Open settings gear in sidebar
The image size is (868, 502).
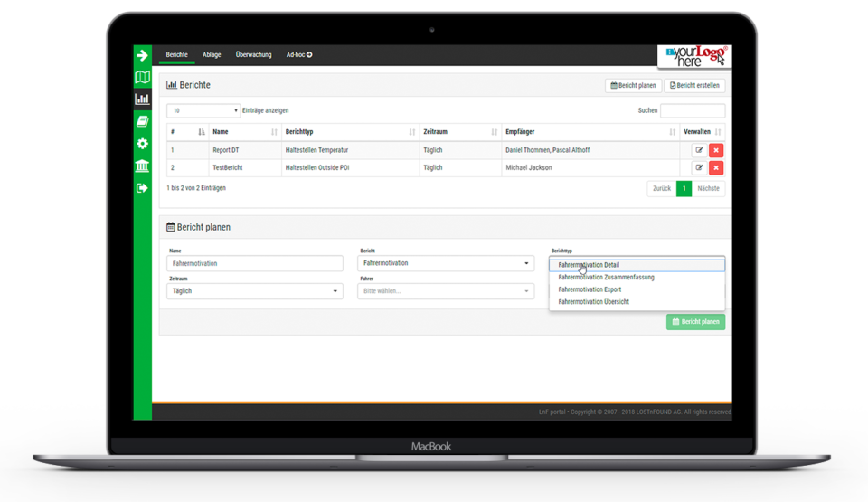pos(142,144)
